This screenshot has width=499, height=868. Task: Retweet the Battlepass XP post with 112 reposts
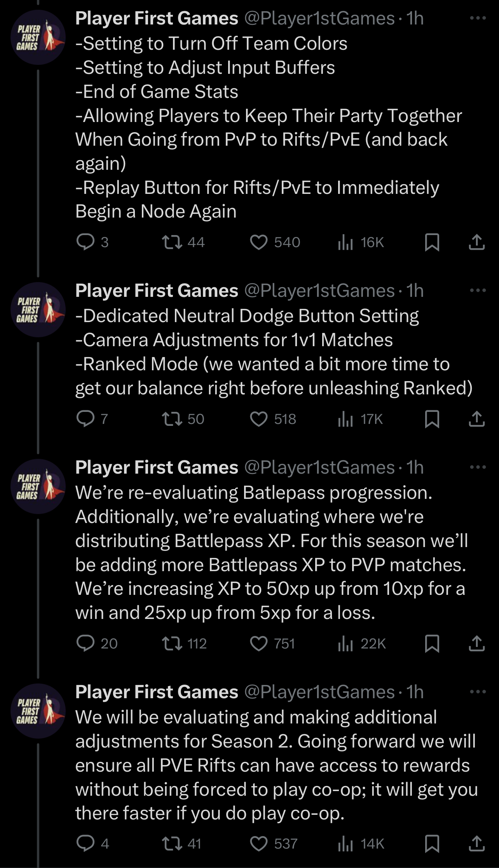click(184, 644)
